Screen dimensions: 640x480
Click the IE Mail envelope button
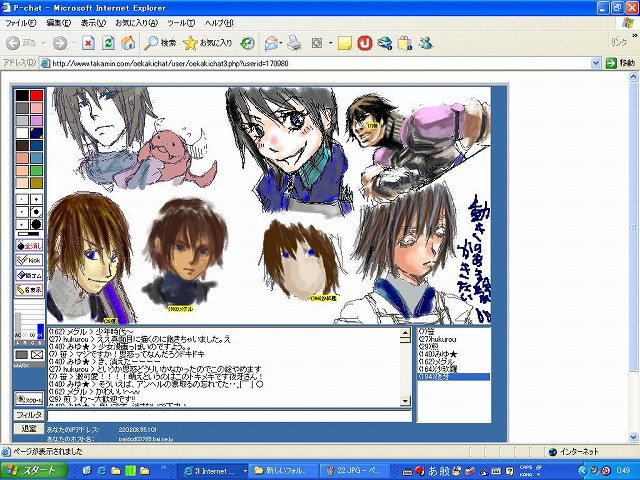[271, 43]
